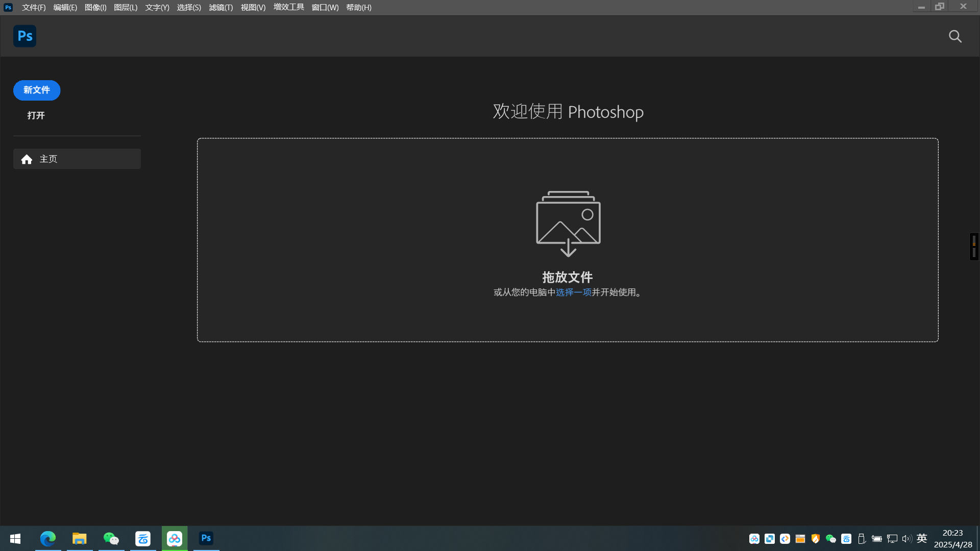Open the 滤镜(T) menu
The height and width of the screenshot is (551, 980).
tap(221, 8)
